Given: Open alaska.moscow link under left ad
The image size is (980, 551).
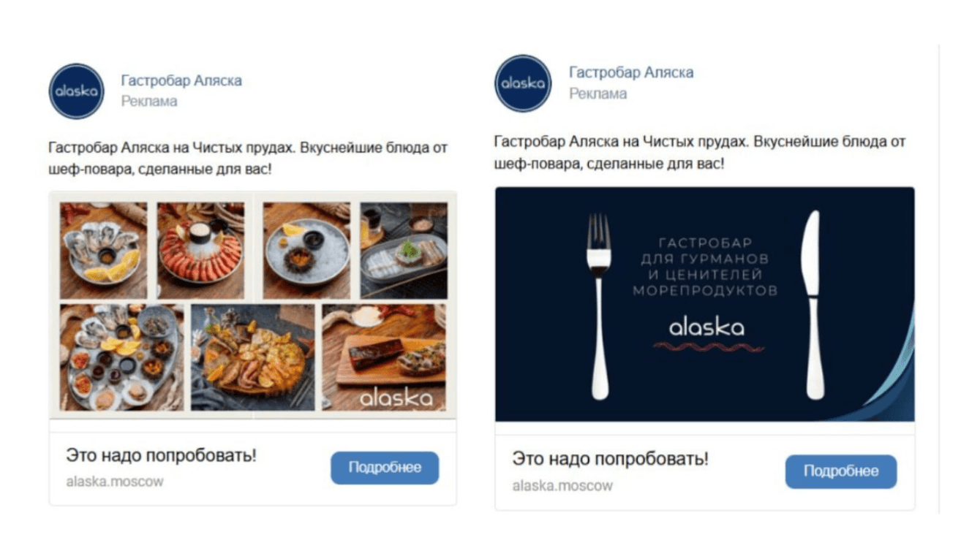Looking at the screenshot, I should coord(115,482).
